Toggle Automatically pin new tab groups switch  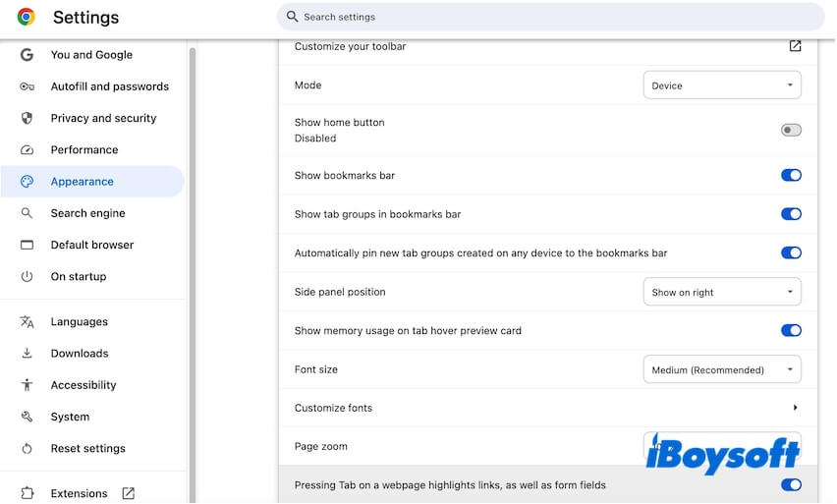tap(791, 252)
